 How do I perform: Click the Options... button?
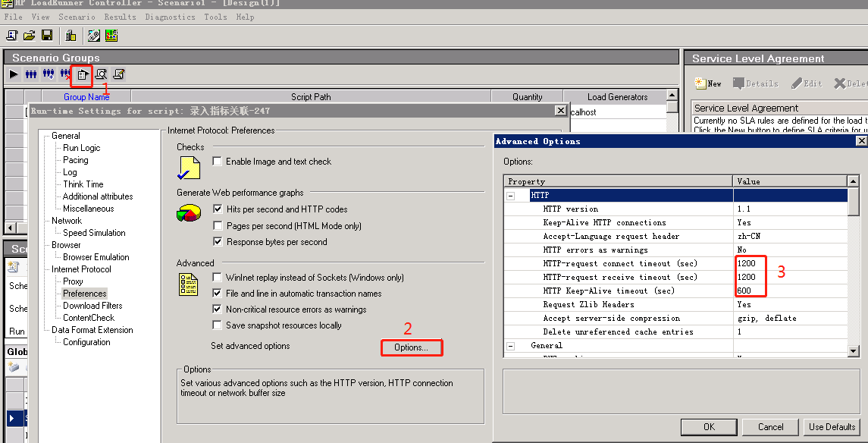(x=412, y=347)
